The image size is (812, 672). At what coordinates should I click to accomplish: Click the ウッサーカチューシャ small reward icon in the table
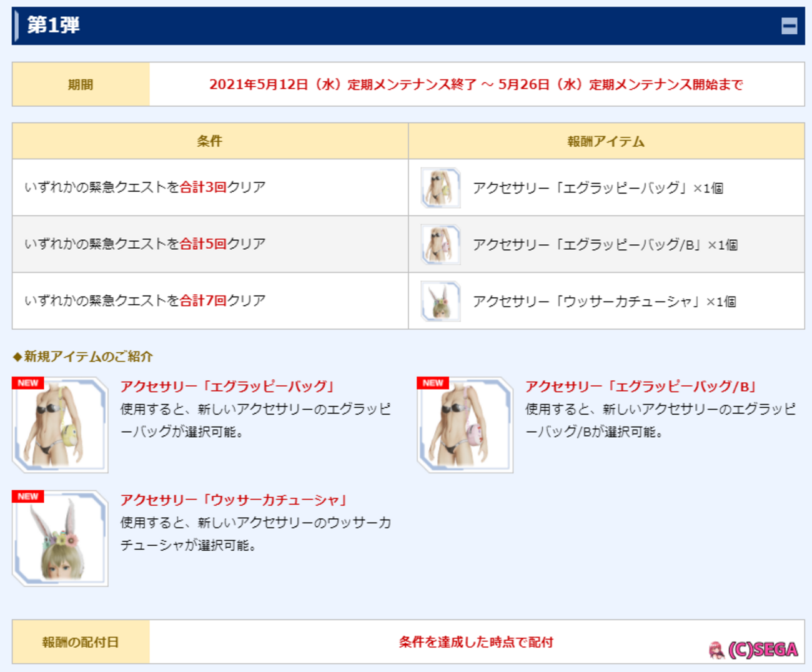(440, 301)
